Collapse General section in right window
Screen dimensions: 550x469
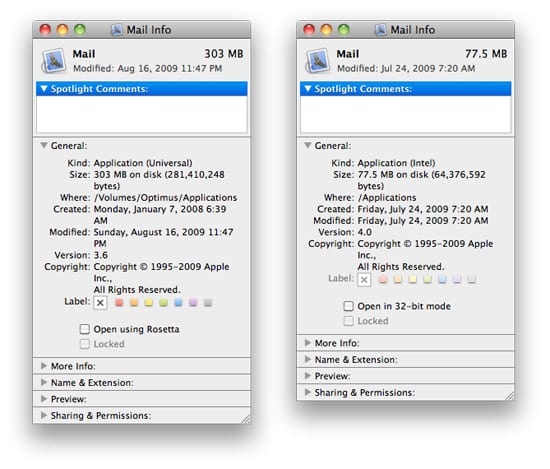tap(308, 145)
